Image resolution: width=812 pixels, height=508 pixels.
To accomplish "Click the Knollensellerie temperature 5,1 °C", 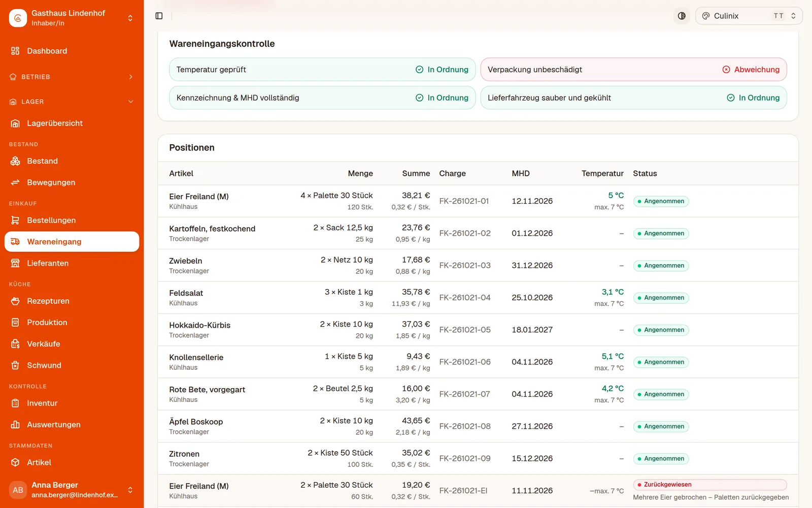I will [x=613, y=357].
